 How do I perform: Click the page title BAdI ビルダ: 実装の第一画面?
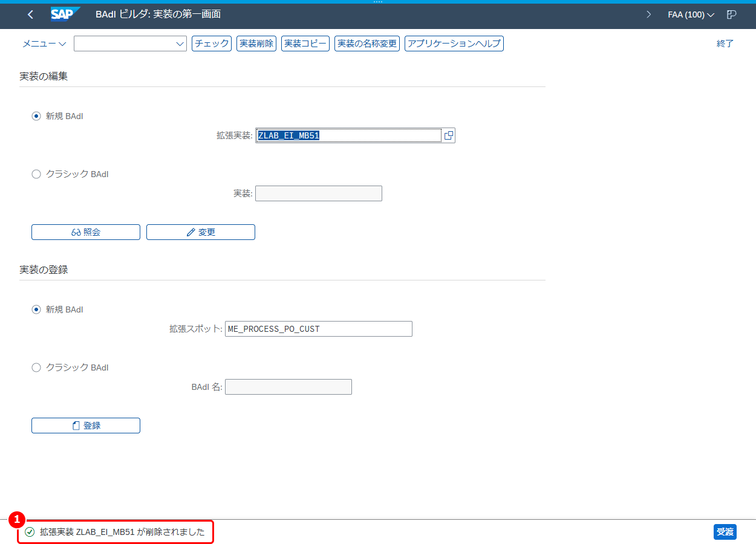[x=158, y=15]
